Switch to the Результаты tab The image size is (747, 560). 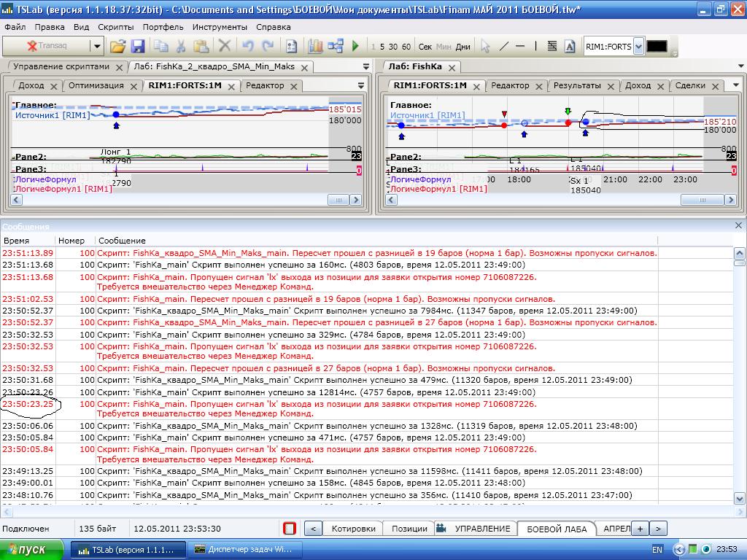pyautogui.click(x=576, y=85)
